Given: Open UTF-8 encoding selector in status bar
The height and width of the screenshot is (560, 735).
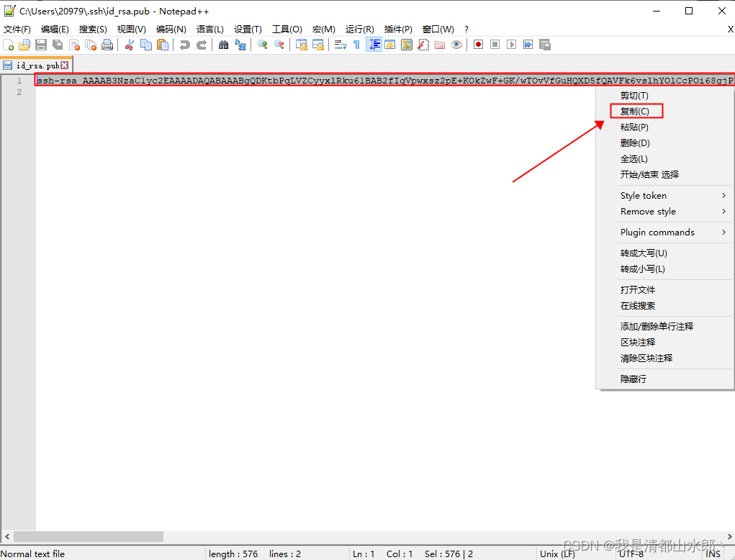Looking at the screenshot, I should (631, 554).
